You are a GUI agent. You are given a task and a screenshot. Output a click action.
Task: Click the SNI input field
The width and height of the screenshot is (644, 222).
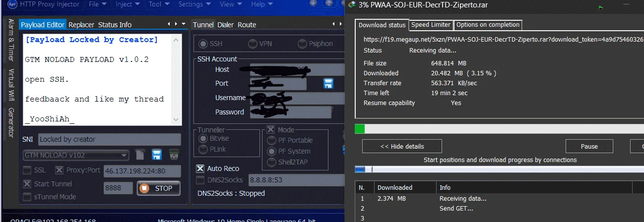tap(110, 139)
